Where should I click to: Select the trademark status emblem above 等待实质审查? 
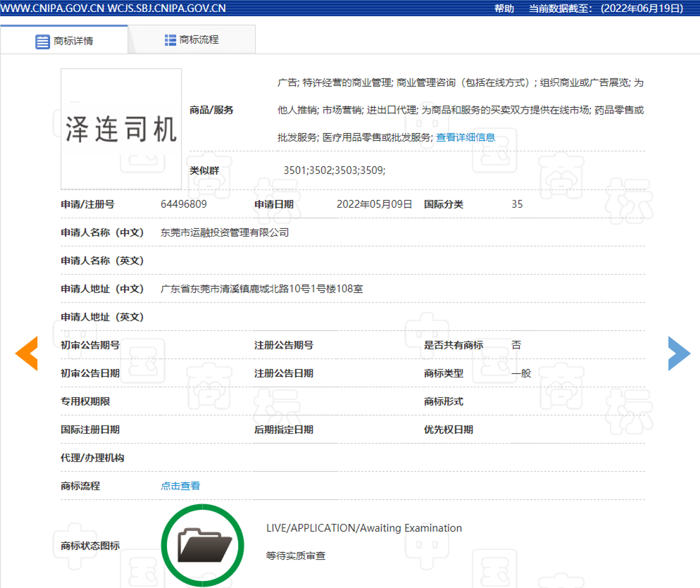pyautogui.click(x=203, y=544)
